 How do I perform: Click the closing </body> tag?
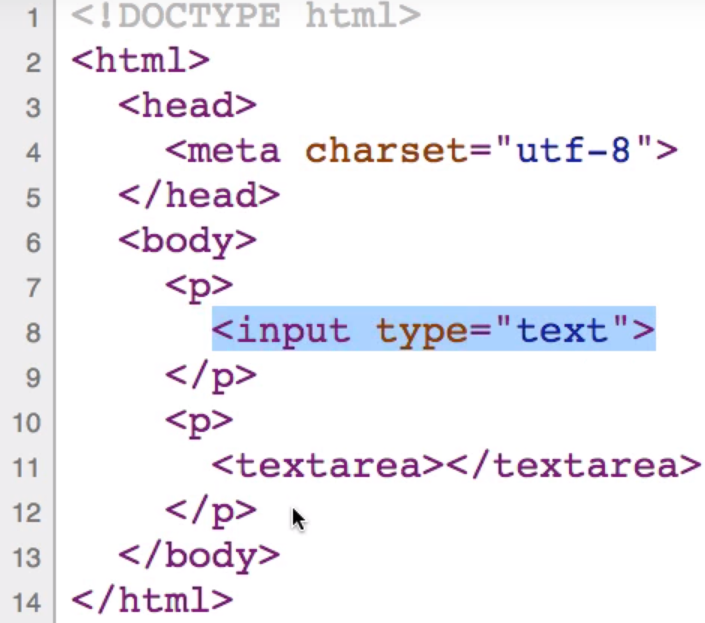199,556
